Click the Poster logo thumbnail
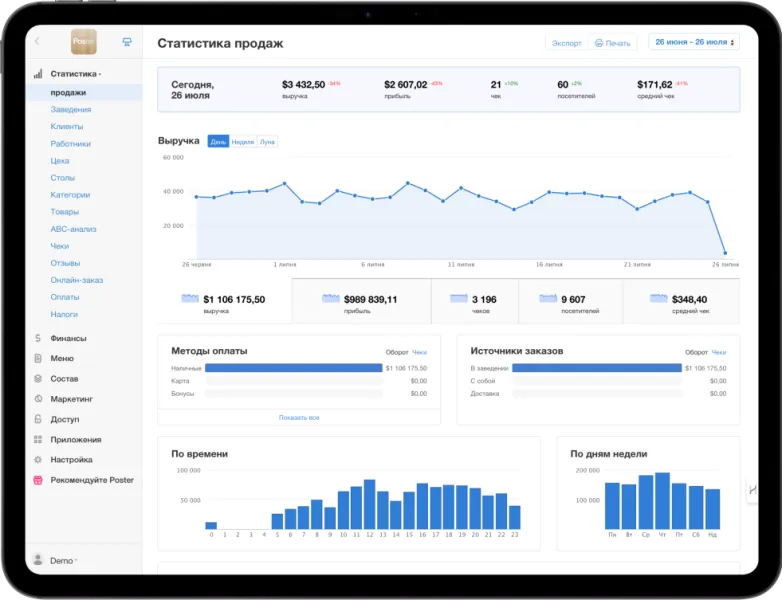782x600 pixels. tap(84, 41)
